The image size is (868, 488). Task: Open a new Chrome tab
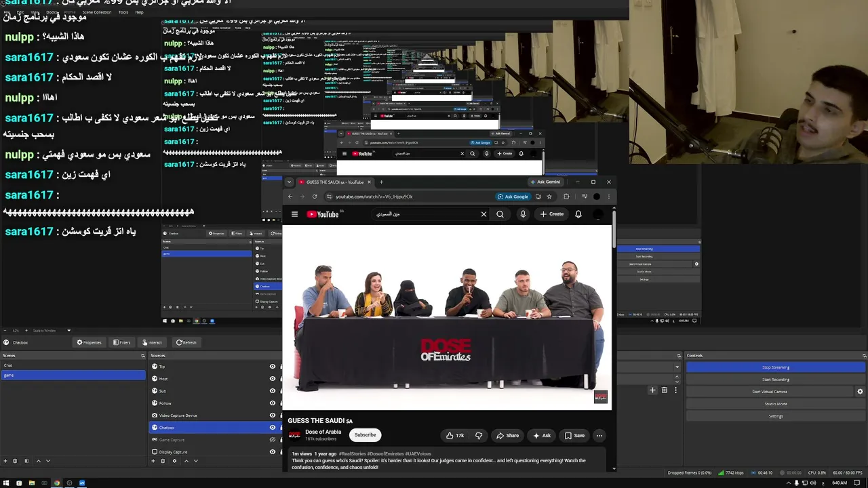381,182
